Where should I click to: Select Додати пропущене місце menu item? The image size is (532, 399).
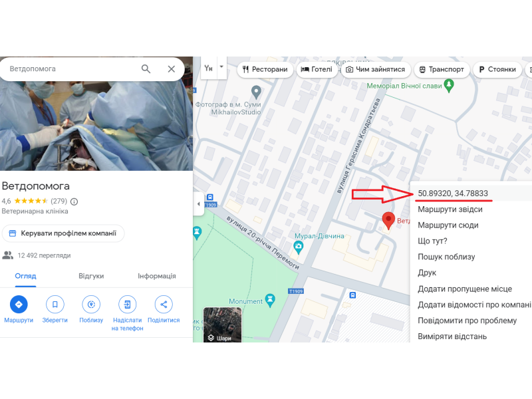point(471,289)
